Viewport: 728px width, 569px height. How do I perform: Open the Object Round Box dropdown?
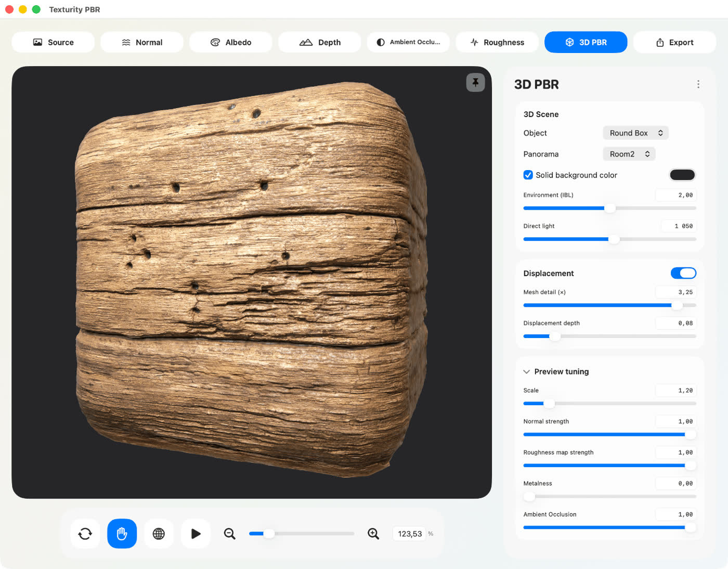coord(635,133)
